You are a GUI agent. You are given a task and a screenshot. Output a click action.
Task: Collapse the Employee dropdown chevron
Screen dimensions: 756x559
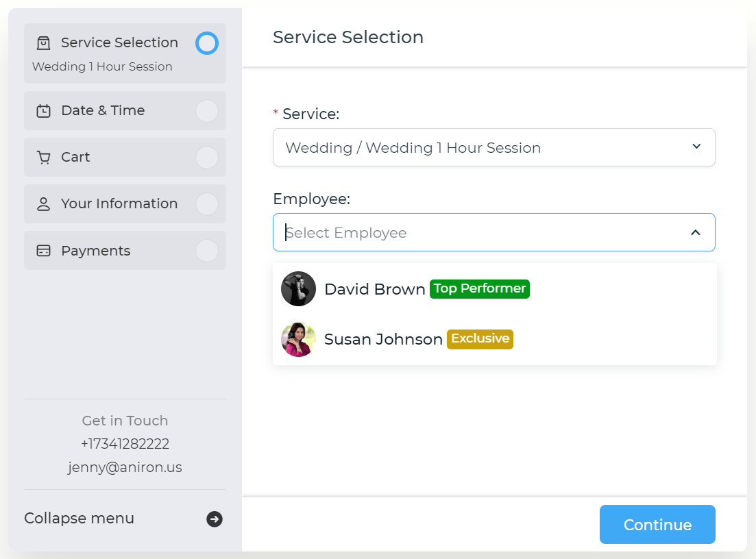[695, 232]
